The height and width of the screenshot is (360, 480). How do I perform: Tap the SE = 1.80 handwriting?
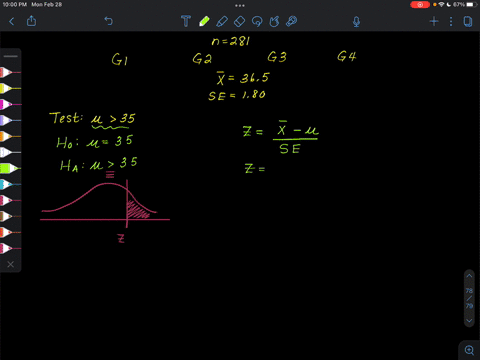237,95
